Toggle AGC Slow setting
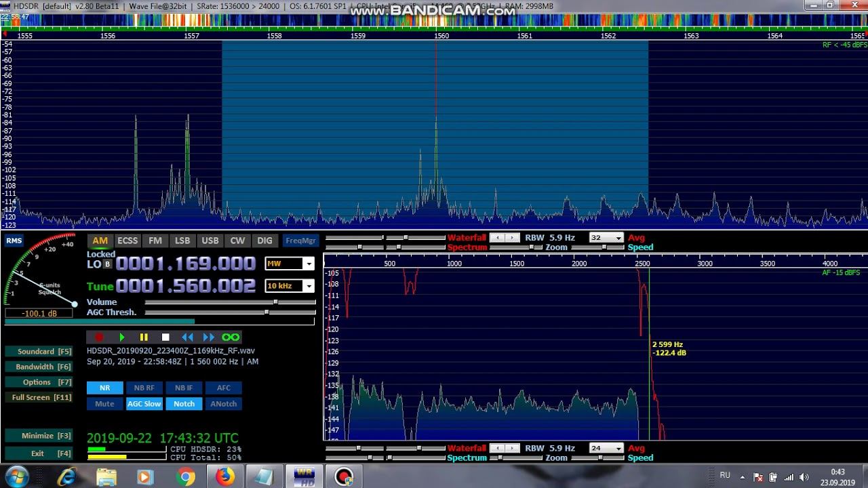The image size is (868, 488). coord(144,404)
